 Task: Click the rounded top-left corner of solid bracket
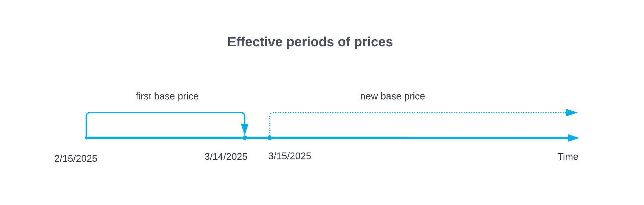(87, 114)
